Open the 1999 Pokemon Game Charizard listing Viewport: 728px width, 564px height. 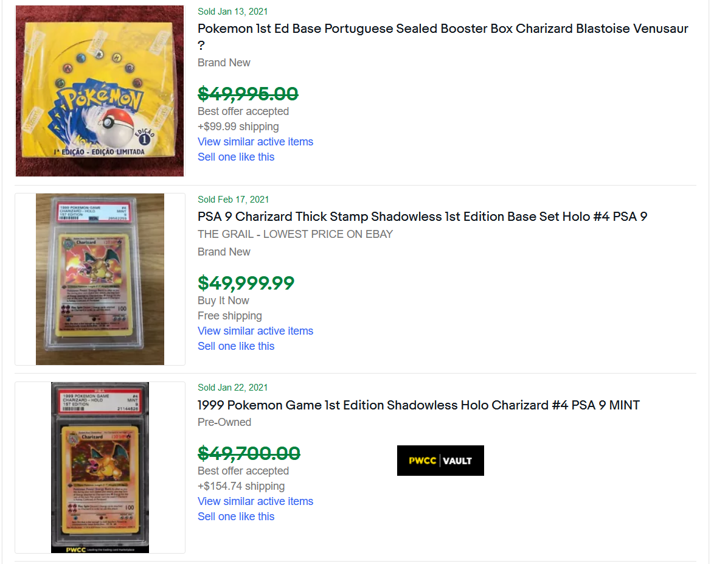[x=418, y=405]
